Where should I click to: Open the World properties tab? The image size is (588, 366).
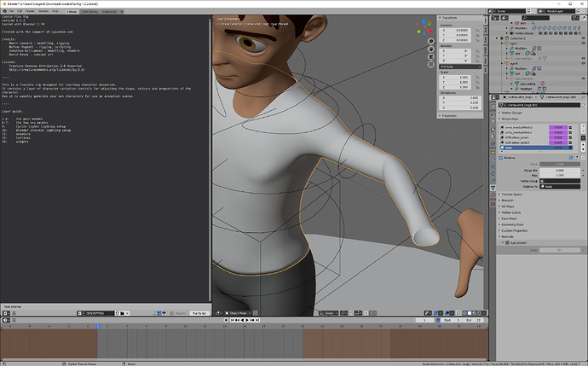click(x=493, y=143)
